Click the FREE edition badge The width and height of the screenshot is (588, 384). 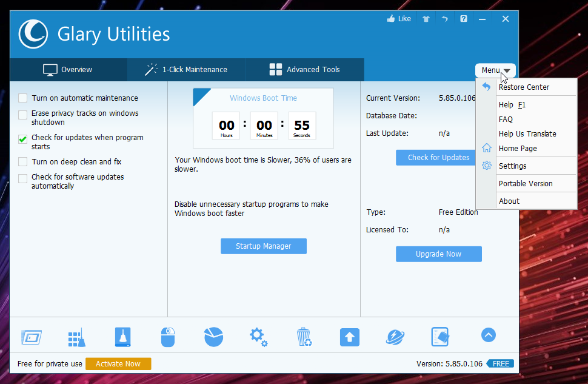500,364
